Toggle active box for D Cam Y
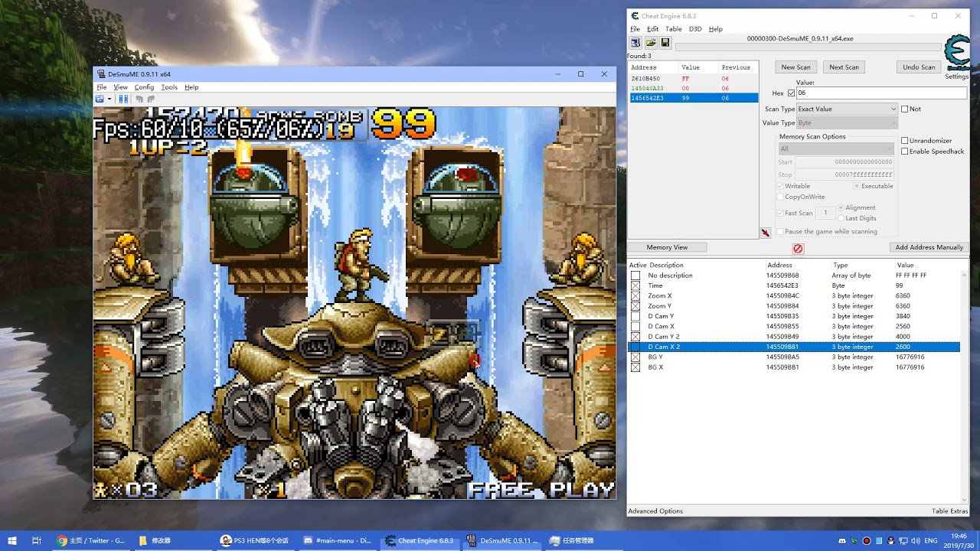The width and height of the screenshot is (980, 551). 635,316
